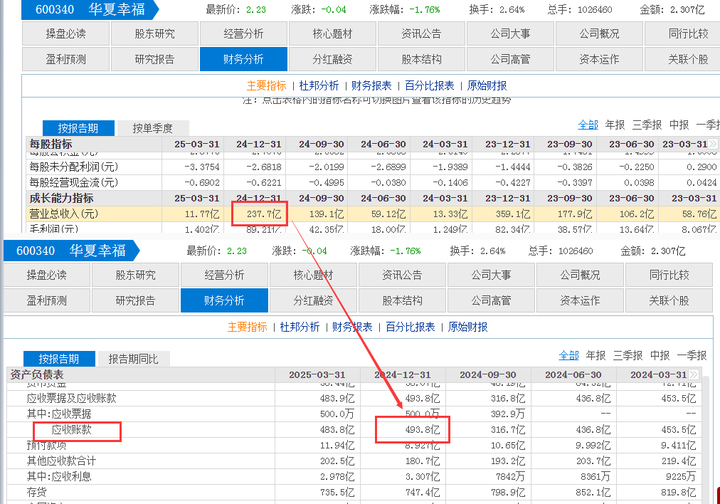The image size is (720, 504).
Task: Click 其他应收款合计 row label
Action: (61, 461)
